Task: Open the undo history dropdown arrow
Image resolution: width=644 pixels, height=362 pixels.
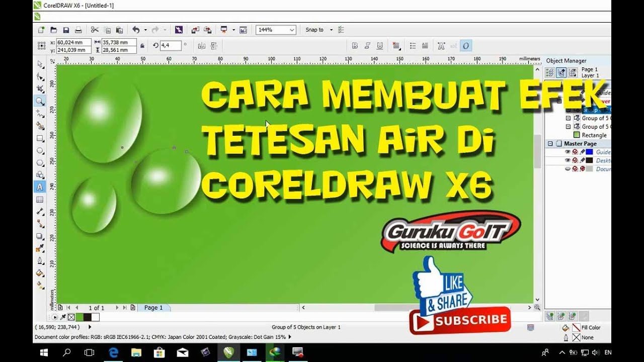Action: coord(145,30)
